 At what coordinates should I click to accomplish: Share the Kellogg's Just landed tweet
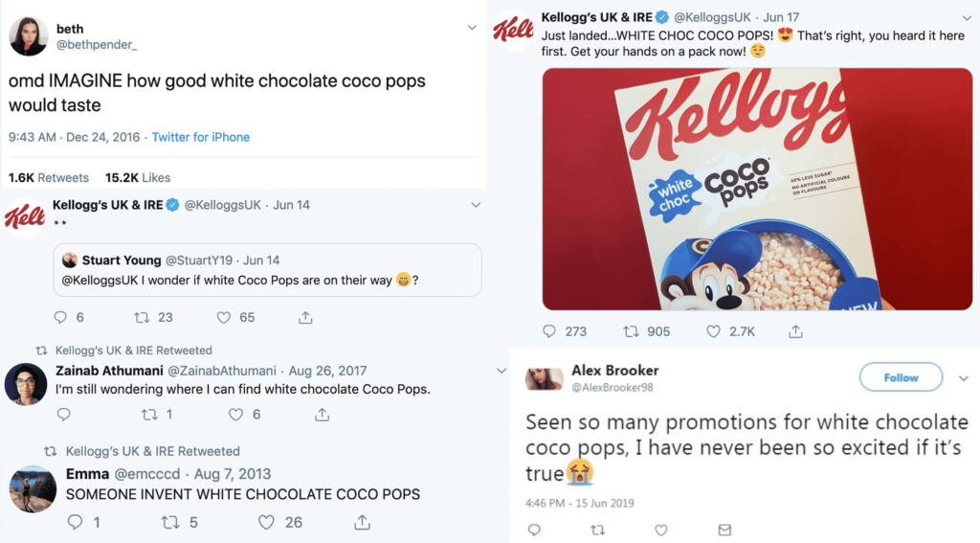coord(795,331)
